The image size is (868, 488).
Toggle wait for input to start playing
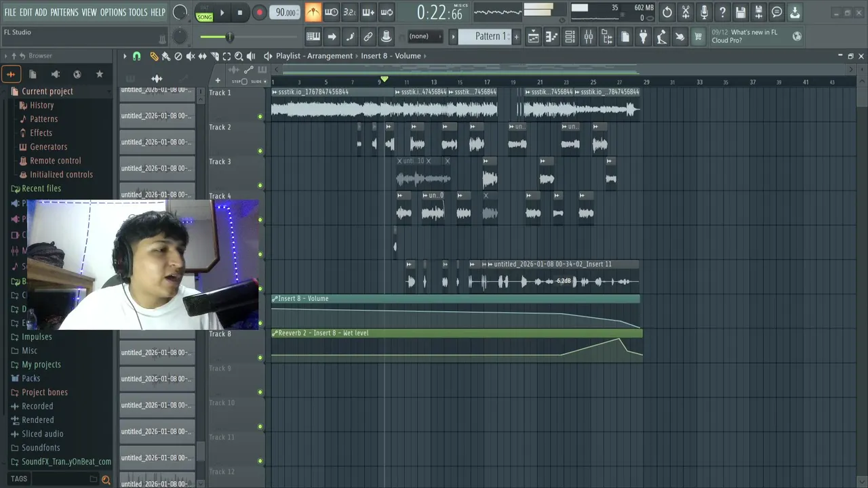click(331, 12)
